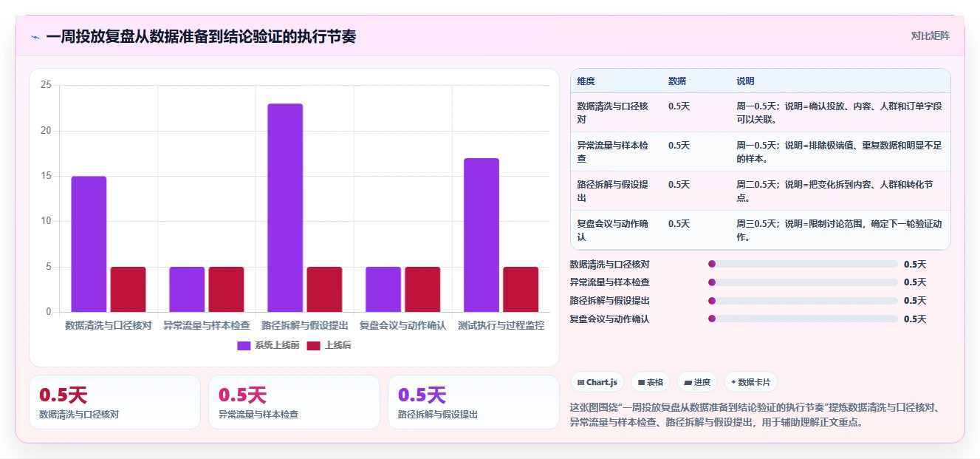Click the y-axis value 25
980x459 pixels.
[46, 85]
